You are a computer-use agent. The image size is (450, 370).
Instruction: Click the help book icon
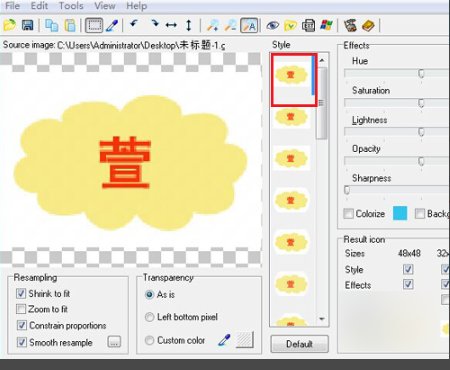point(368,26)
